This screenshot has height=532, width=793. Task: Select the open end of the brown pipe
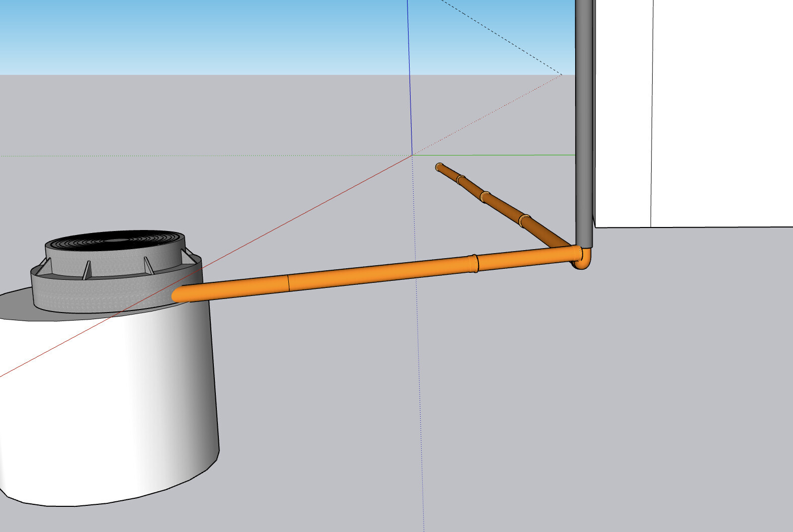click(439, 167)
